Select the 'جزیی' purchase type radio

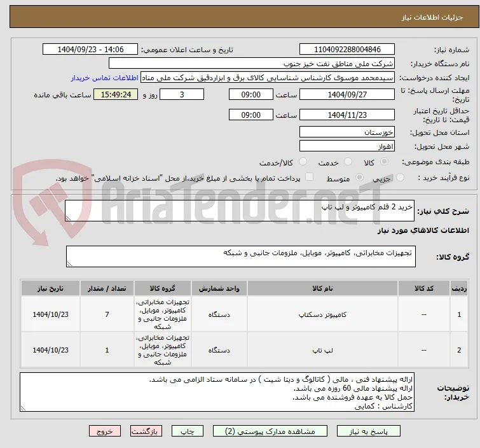(400, 178)
